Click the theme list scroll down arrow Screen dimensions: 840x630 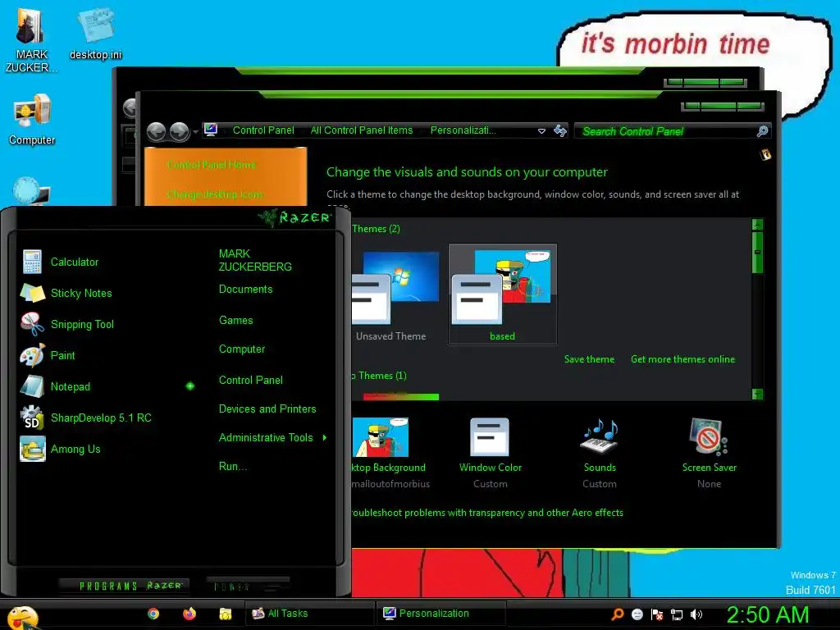click(757, 395)
